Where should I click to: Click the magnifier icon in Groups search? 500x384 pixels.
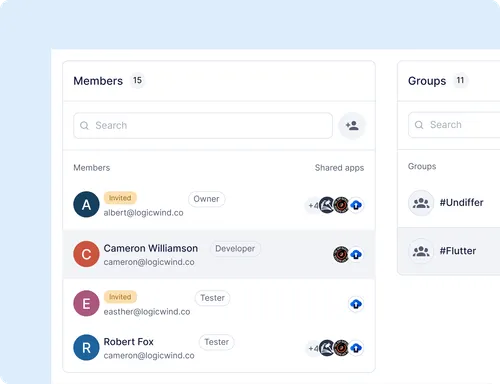pos(419,125)
